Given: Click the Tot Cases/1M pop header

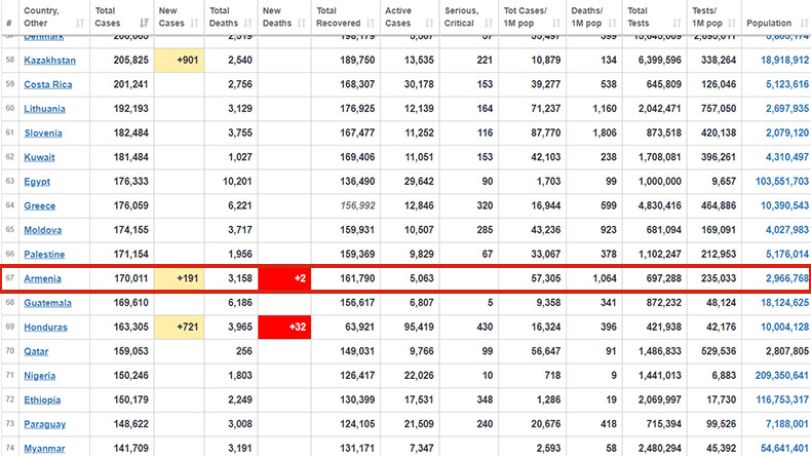Looking at the screenshot, I should [x=525, y=17].
